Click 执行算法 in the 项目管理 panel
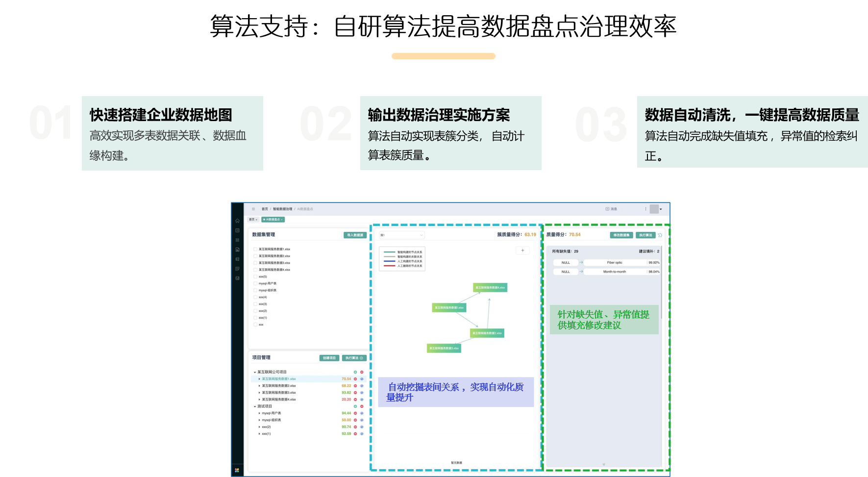The image size is (868, 477). [354, 358]
